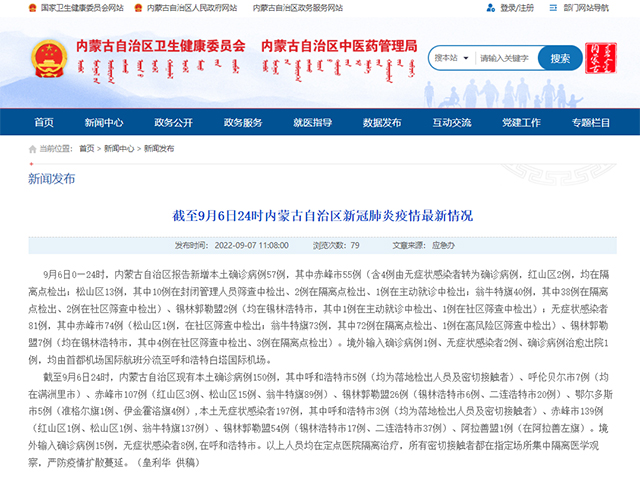
Task: Click the 内蒙古自治区中医药管理局 title
Action: click(x=339, y=46)
